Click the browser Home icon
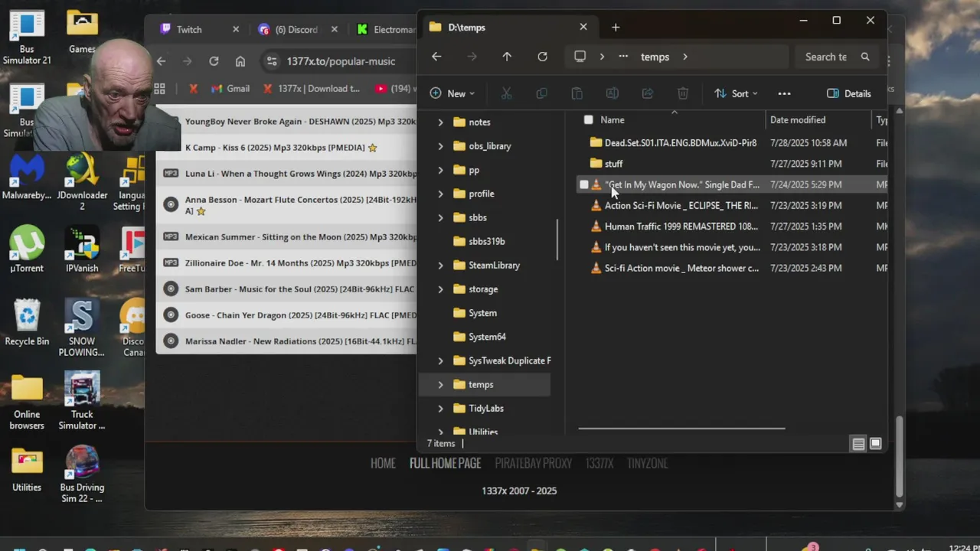This screenshot has width=980, height=551. point(240,61)
